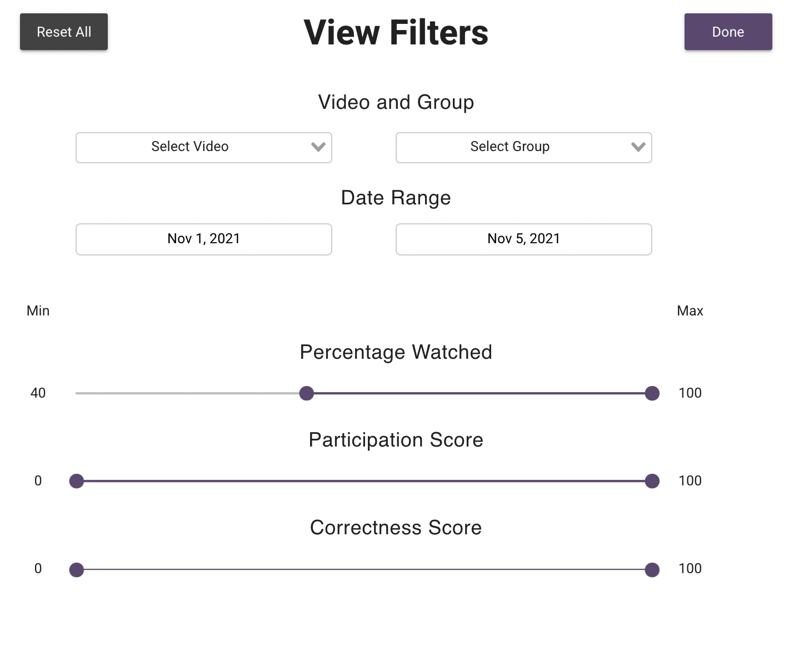Expand the Select Group dropdown
Image resolution: width=789 pixels, height=672 pixels.
(510, 147)
